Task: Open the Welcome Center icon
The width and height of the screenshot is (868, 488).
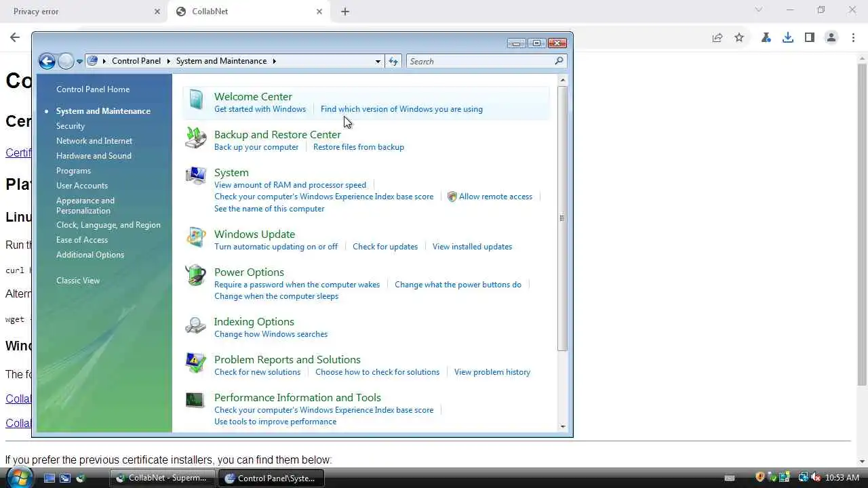Action: click(x=196, y=100)
